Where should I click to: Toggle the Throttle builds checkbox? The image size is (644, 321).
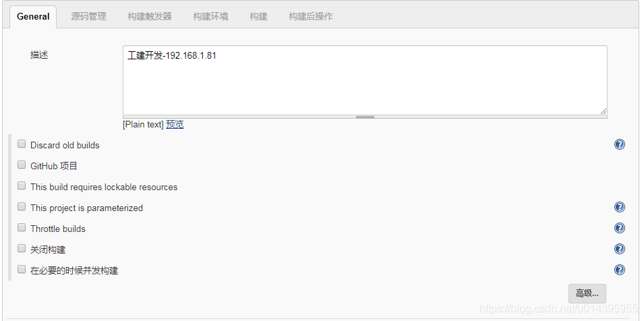[22, 228]
